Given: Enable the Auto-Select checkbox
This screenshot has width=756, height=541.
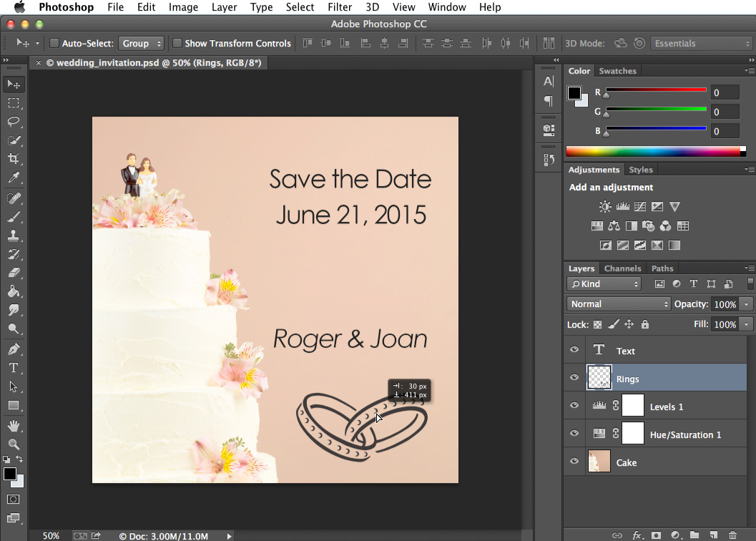Looking at the screenshot, I should [x=54, y=43].
